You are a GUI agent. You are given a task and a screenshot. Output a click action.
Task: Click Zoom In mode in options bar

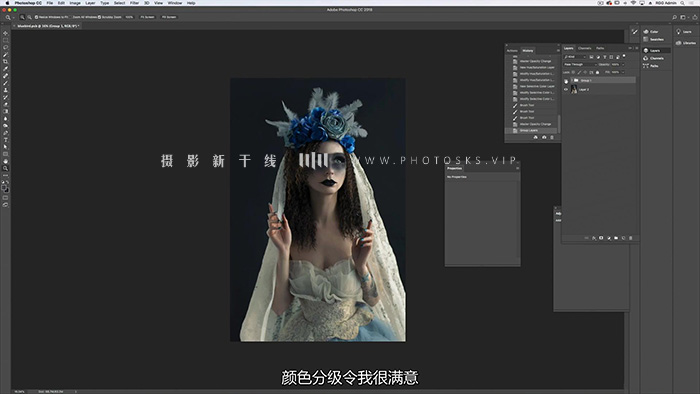(22, 17)
